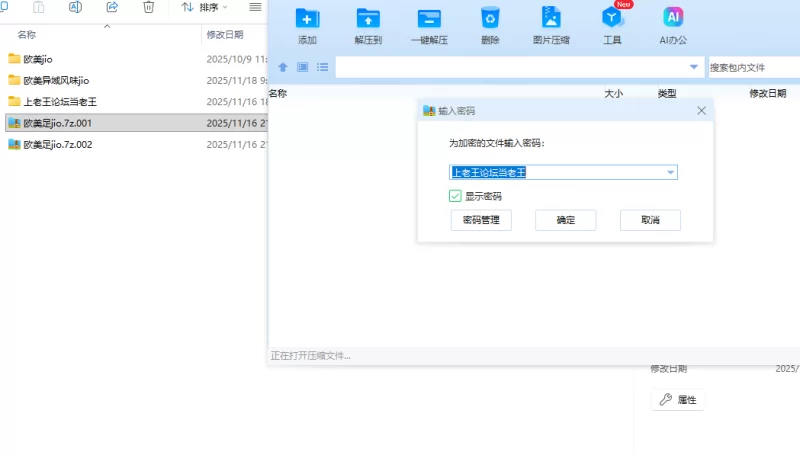This screenshot has height=455, width=800.
Task: Click the archive icon of 欧美足jio.7z.002
Action: point(14,144)
